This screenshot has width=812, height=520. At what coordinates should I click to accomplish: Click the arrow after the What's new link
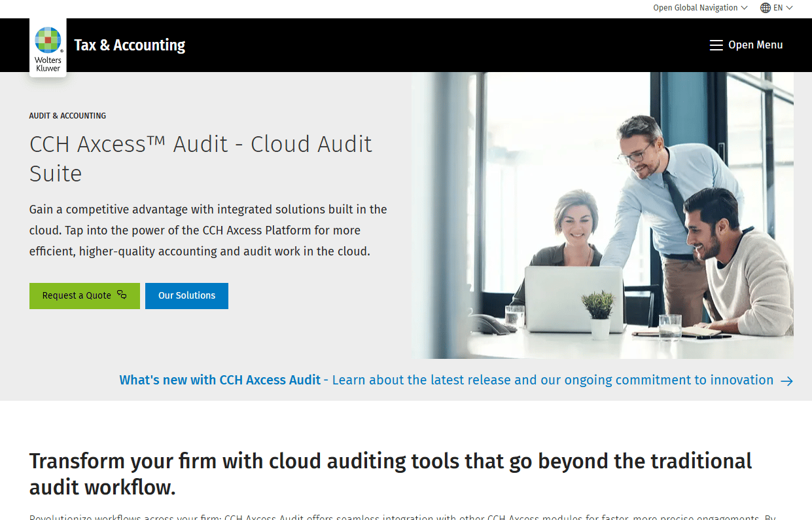pos(787,381)
